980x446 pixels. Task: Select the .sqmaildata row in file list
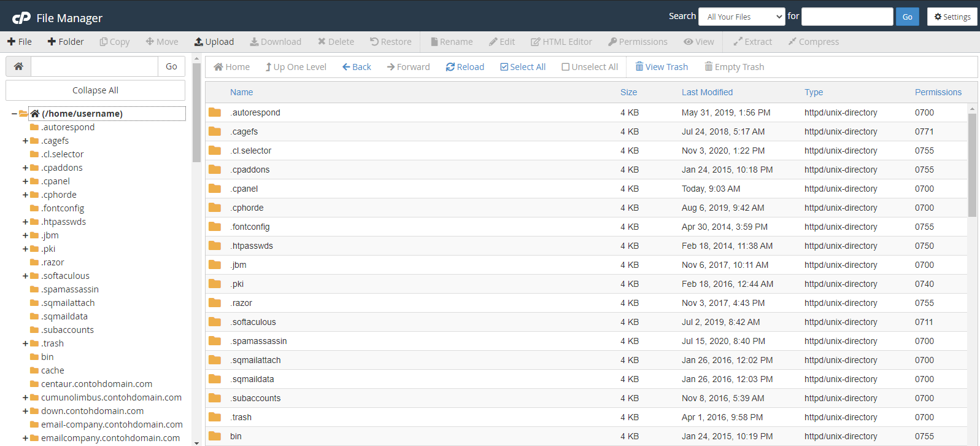586,379
